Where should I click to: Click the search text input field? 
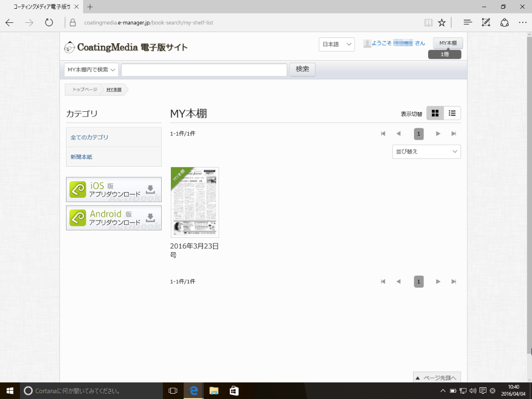point(204,69)
